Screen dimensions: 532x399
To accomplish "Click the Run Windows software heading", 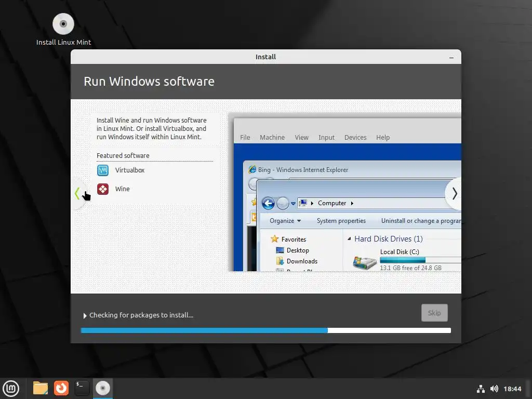I will coord(149,82).
